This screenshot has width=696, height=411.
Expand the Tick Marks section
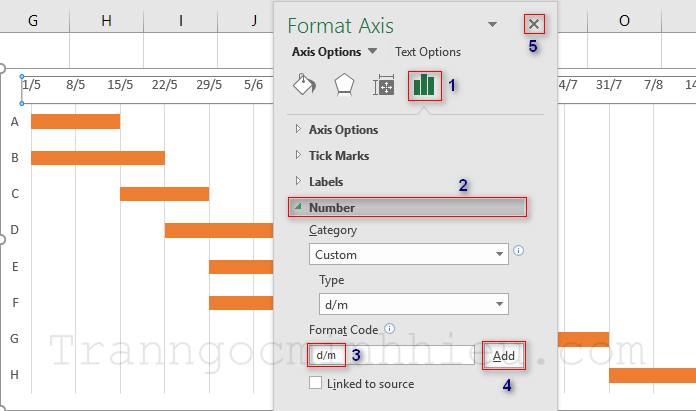[338, 155]
